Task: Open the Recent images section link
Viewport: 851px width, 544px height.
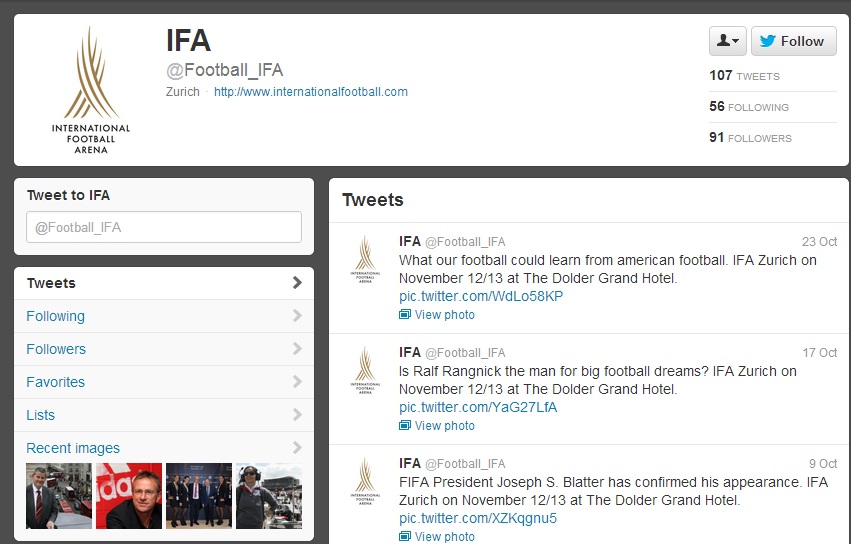Action: click(x=73, y=448)
